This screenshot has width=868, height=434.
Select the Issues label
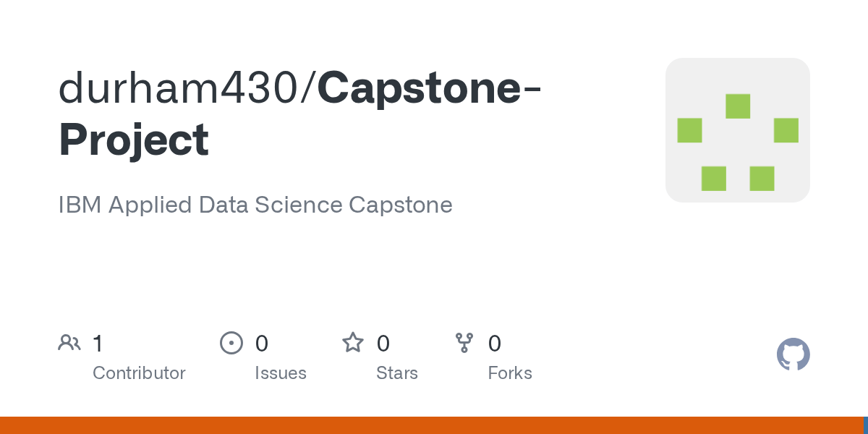281,373
